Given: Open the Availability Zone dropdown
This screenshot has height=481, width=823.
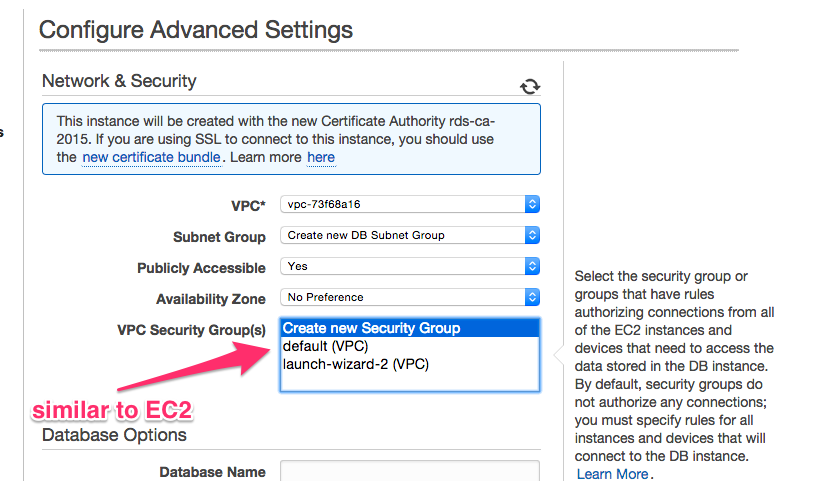Looking at the screenshot, I should [x=410, y=297].
